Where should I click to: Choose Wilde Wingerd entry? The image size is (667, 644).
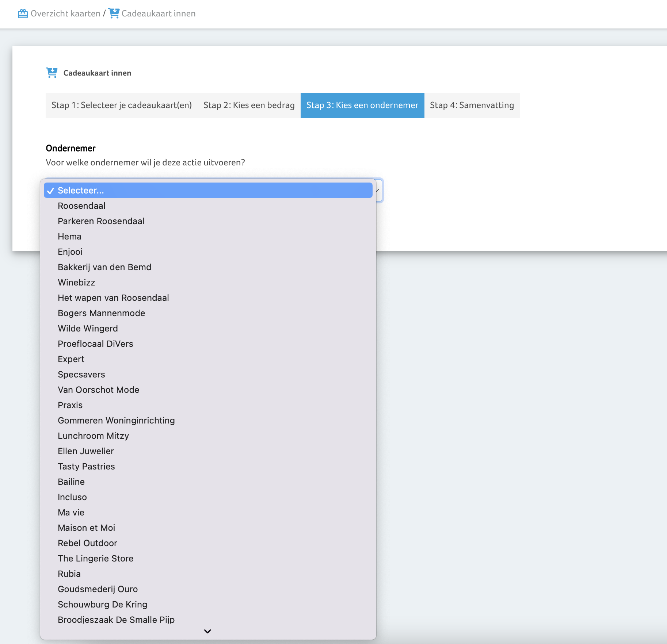(208, 328)
